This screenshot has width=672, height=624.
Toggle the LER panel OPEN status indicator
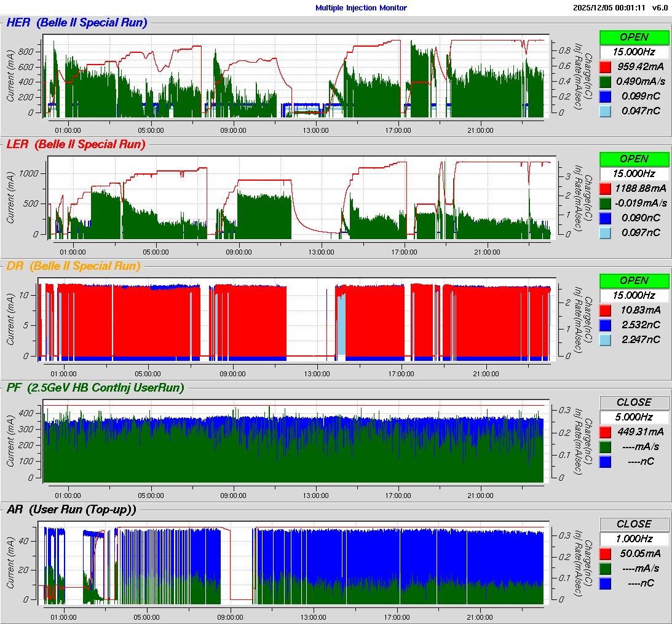pos(634,159)
